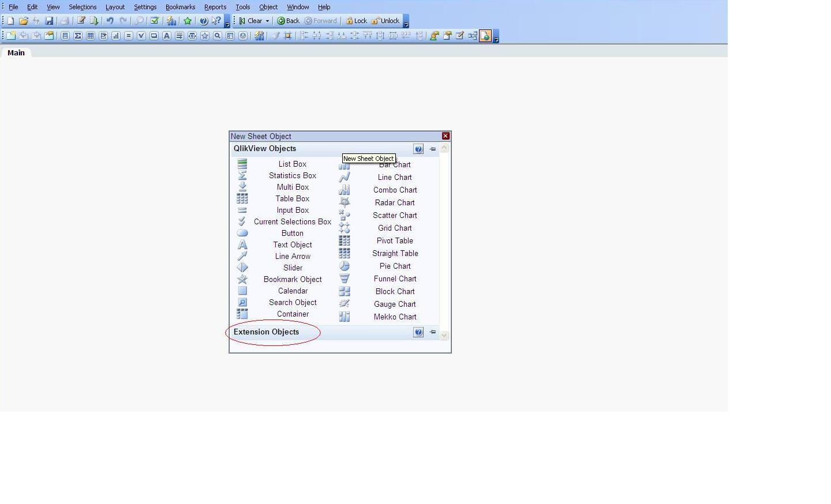Viewport: 831px width, 504px height.
Task: Open the navigation toolbar options arrow after Unlock
Action: 406,21
